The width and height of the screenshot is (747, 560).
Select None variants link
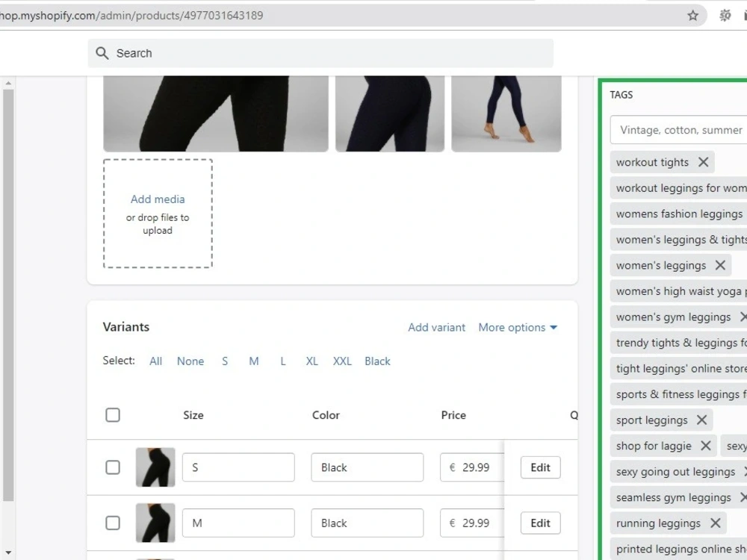pos(190,361)
